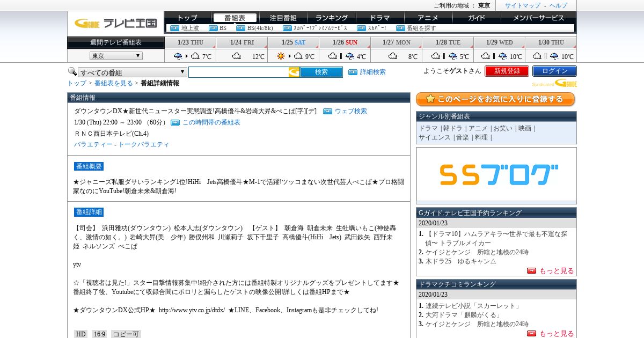Select the 1/26 SUN date column
The width and height of the screenshot is (644, 338).
pos(345,42)
